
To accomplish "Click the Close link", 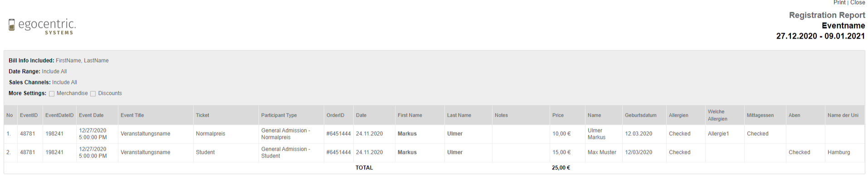I will [x=858, y=3].
